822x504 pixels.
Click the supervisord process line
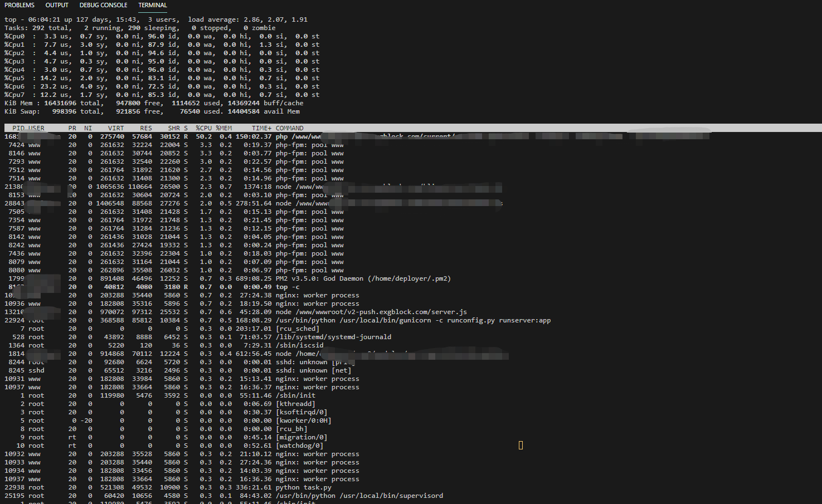224,496
